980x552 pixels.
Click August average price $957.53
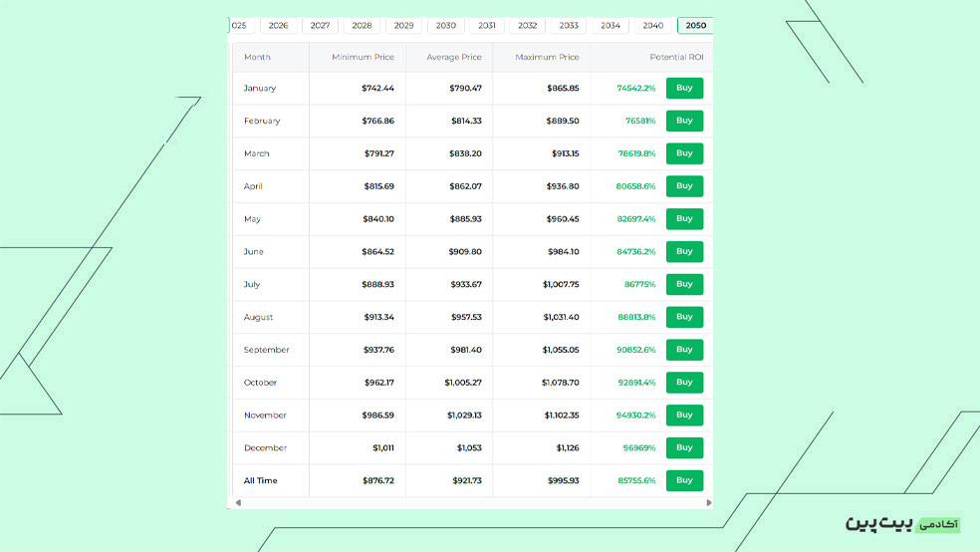click(466, 317)
